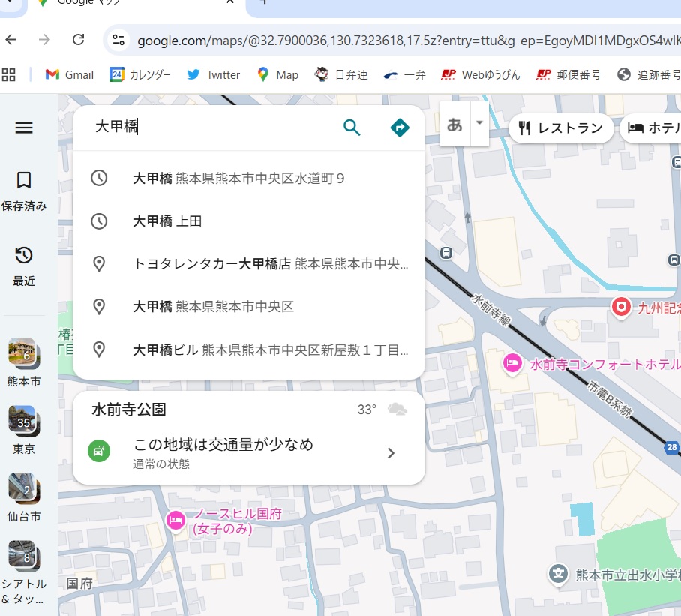681x616 pixels.
Task: Reload the page with the refresh icon
Action: [x=78, y=40]
